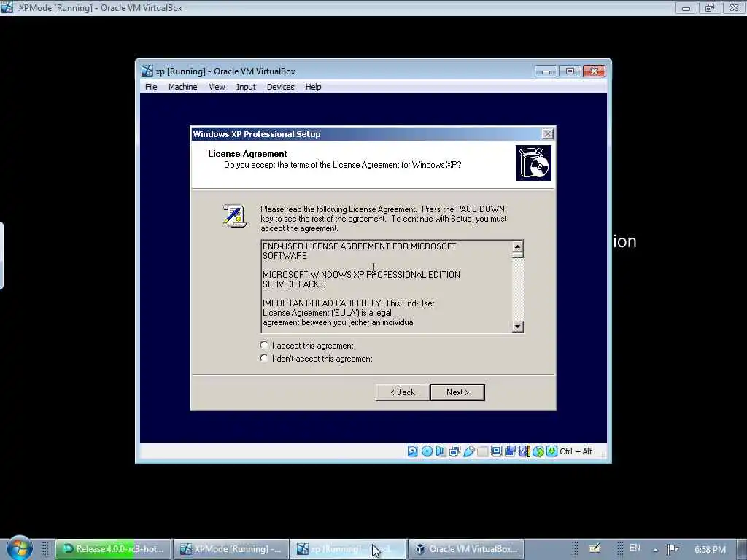Open the Windows Start orb

(x=18, y=548)
